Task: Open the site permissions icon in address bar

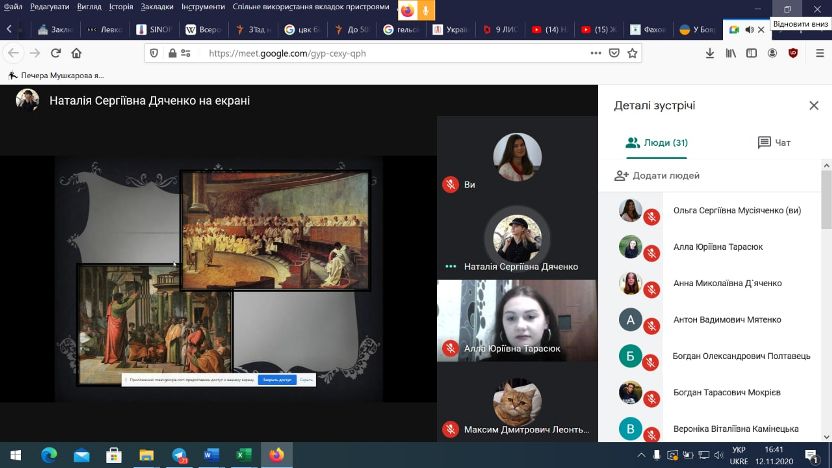Action: [x=186, y=53]
